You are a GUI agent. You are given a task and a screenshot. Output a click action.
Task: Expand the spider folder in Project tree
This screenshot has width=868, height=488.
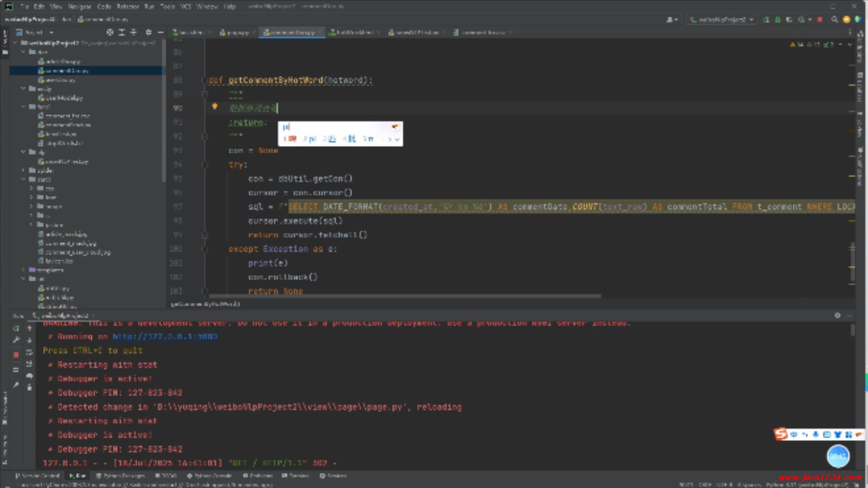point(24,170)
